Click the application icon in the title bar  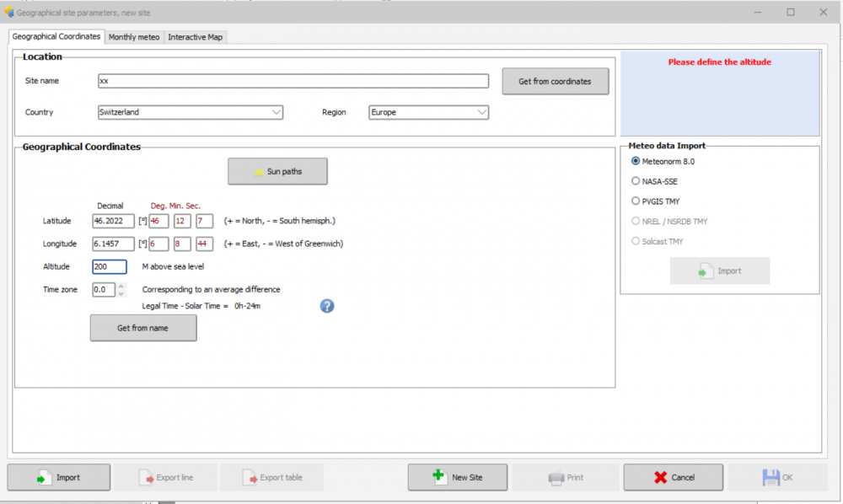[8, 12]
